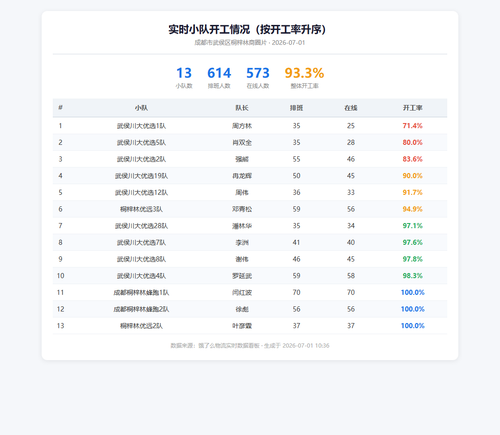This screenshot has height=435, width=500.
Task: Click captain name 周方林
Action: tap(242, 126)
